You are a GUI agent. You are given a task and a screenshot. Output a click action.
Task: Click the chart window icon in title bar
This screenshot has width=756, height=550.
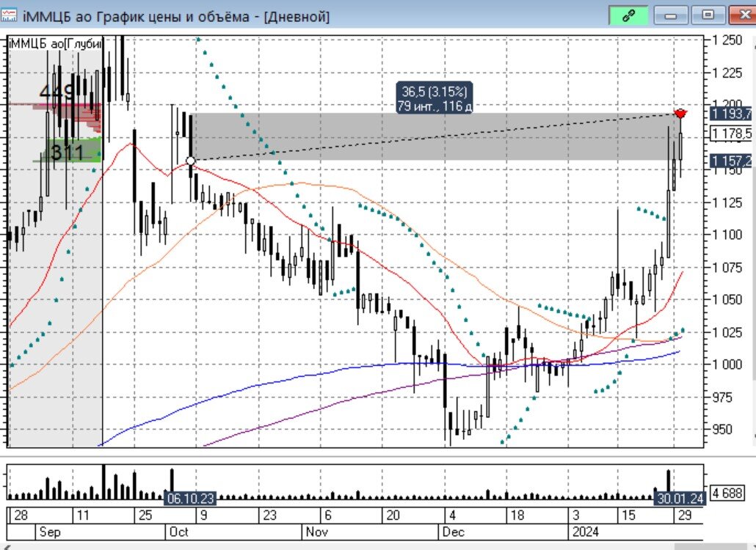8,16
